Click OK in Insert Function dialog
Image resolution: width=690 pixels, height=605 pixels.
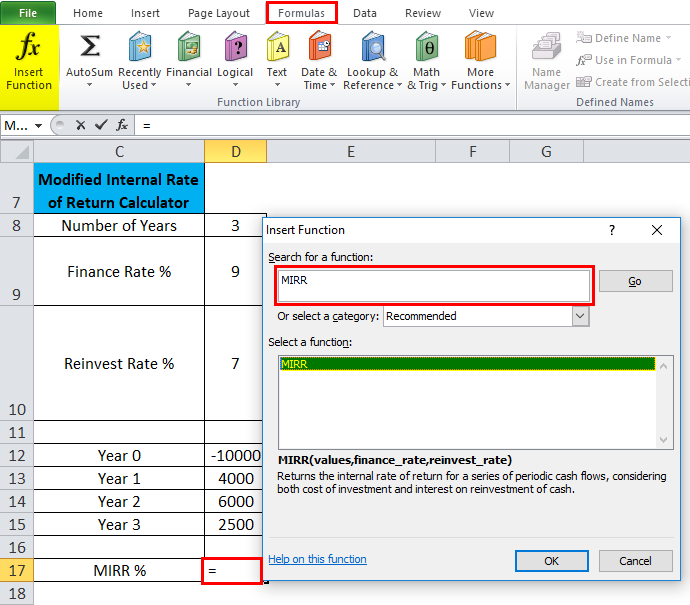[x=551, y=561]
